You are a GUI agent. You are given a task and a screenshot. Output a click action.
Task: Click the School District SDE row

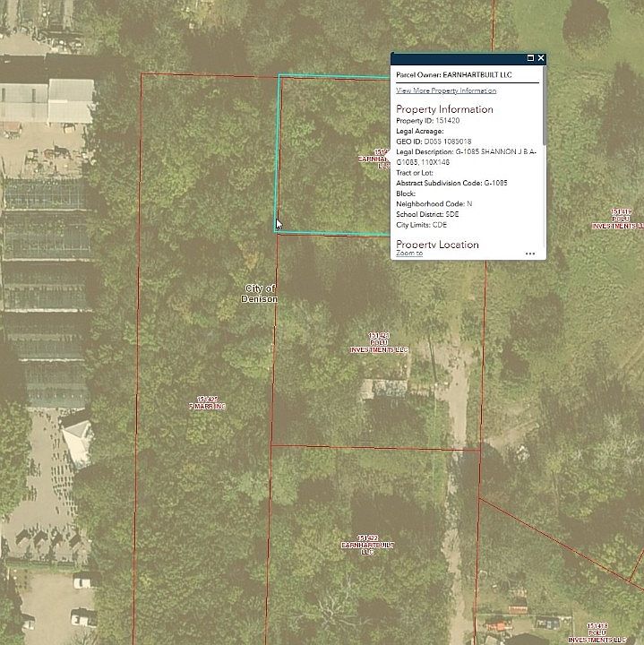point(427,214)
